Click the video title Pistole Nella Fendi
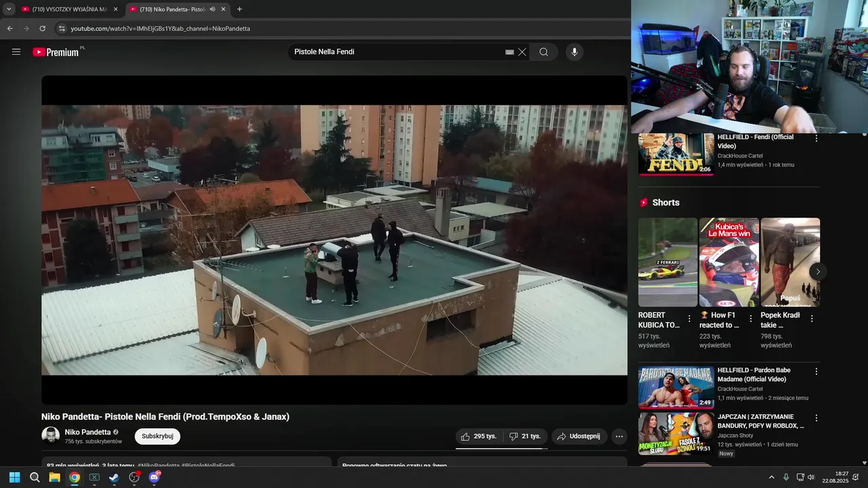Image resolution: width=868 pixels, height=488 pixels. point(165,417)
